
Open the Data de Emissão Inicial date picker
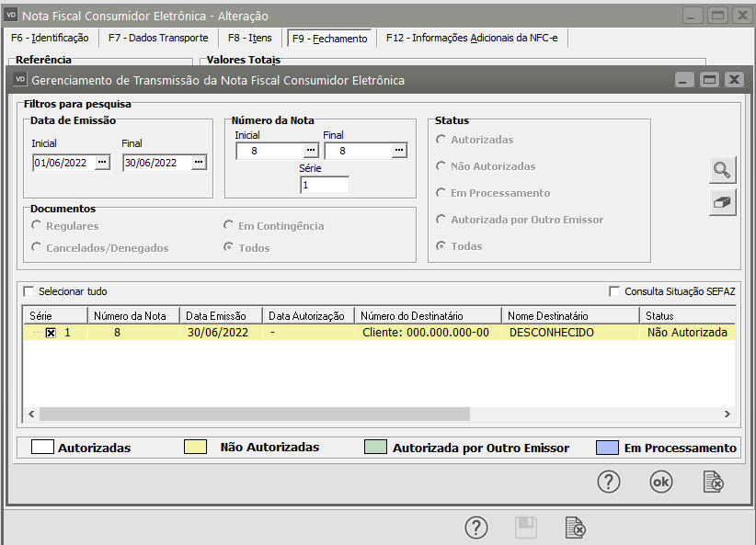pyautogui.click(x=102, y=163)
